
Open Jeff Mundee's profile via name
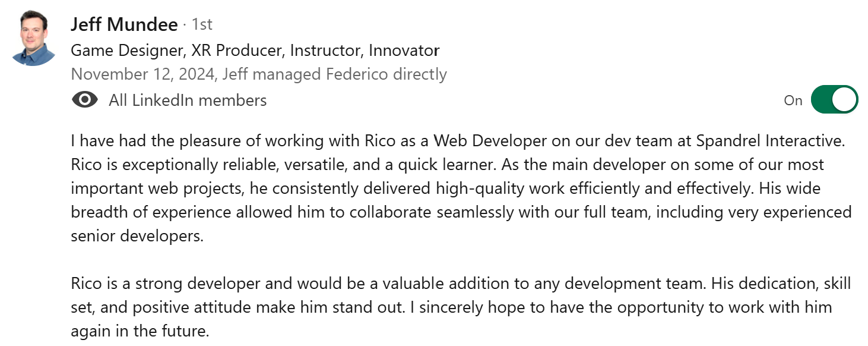123,24
